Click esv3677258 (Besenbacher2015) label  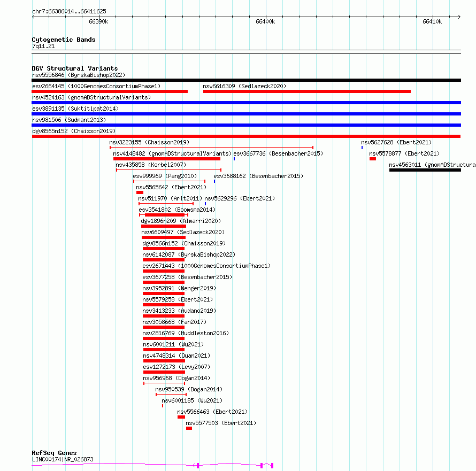point(187,277)
